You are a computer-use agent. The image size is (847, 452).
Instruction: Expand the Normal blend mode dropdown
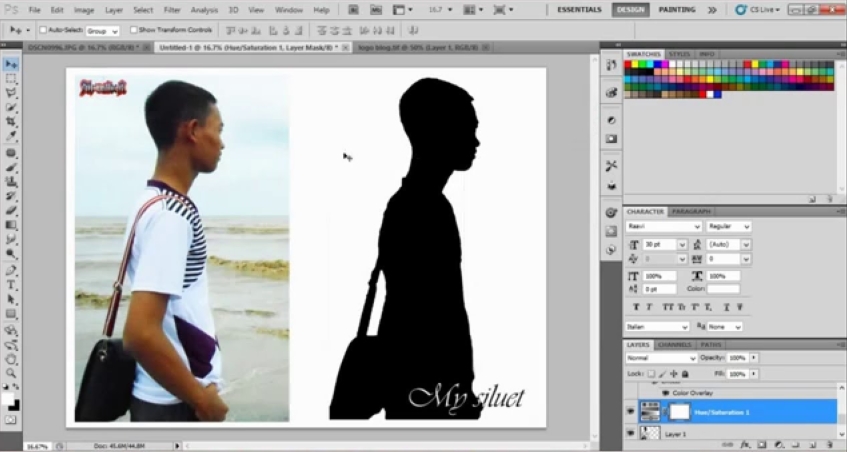point(661,357)
